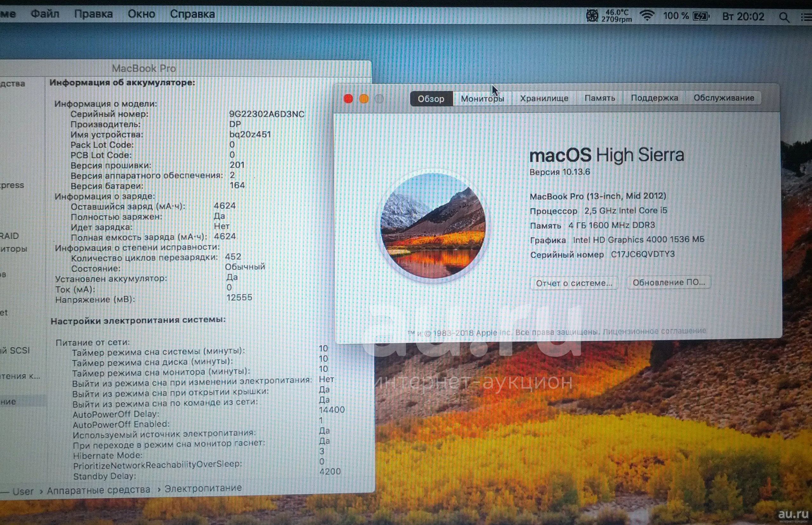
Task: Click device name bq20z451
Action: [x=250, y=134]
